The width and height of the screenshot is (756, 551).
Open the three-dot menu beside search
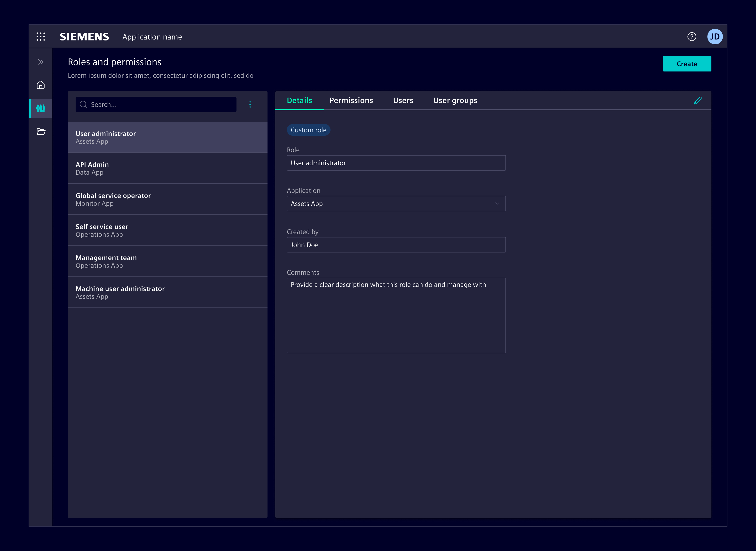point(250,104)
